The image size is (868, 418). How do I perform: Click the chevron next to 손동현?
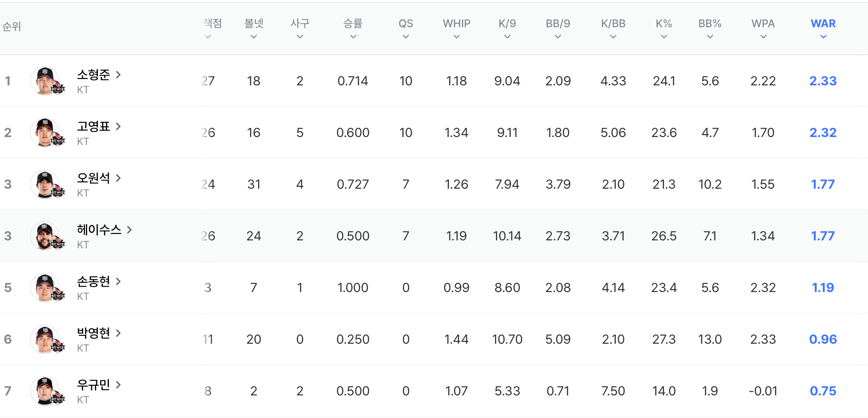click(x=118, y=281)
